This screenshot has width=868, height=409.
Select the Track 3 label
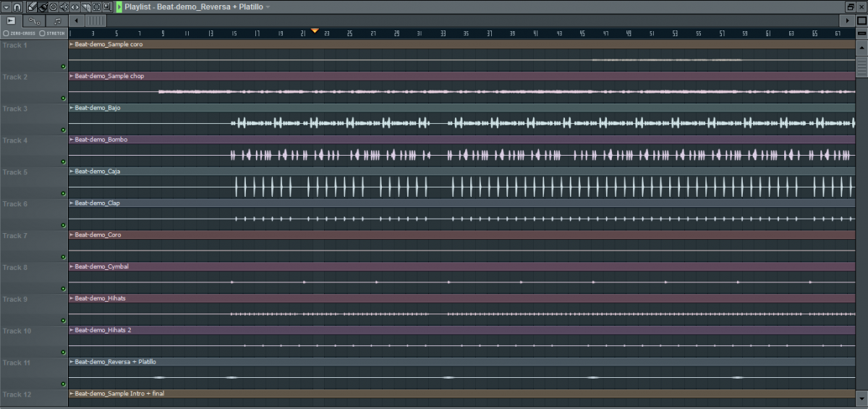click(x=14, y=109)
